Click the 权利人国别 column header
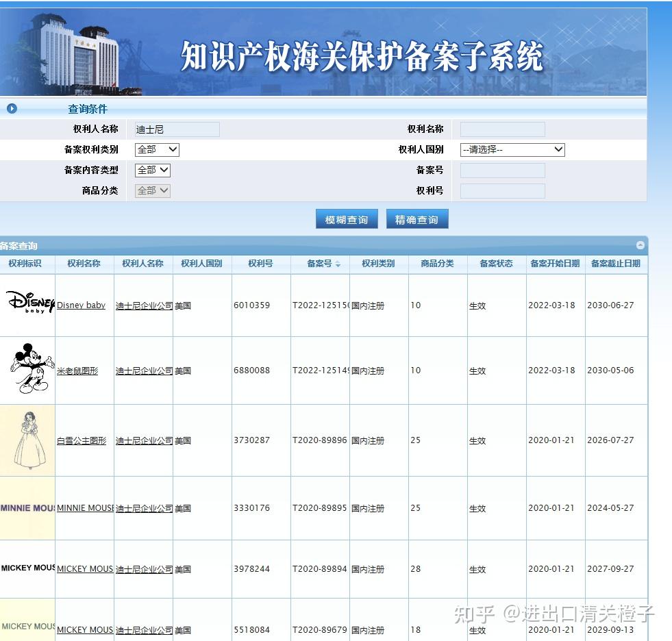Screen dimensions: 672x641 tap(201, 264)
